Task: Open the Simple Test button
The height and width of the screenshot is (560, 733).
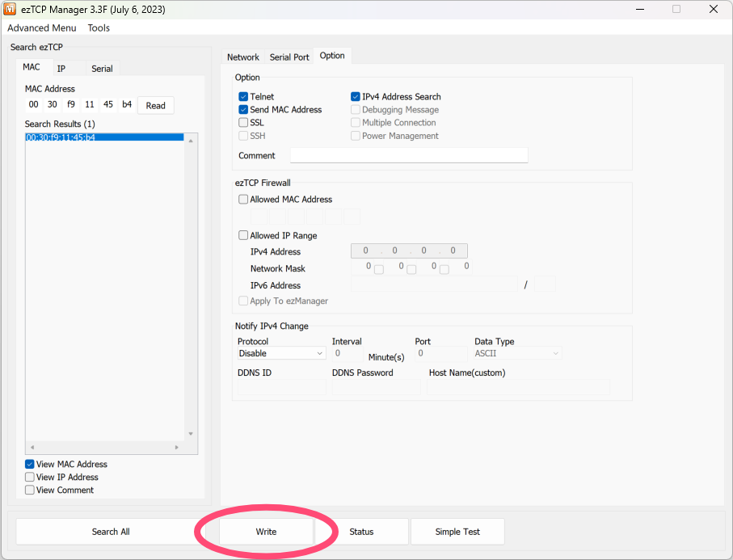Action: 457,532
